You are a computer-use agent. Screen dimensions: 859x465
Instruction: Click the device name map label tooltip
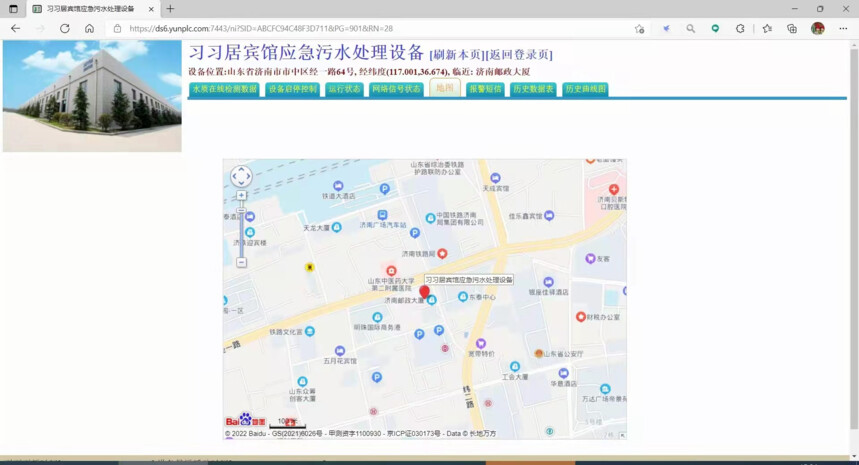tap(469, 280)
